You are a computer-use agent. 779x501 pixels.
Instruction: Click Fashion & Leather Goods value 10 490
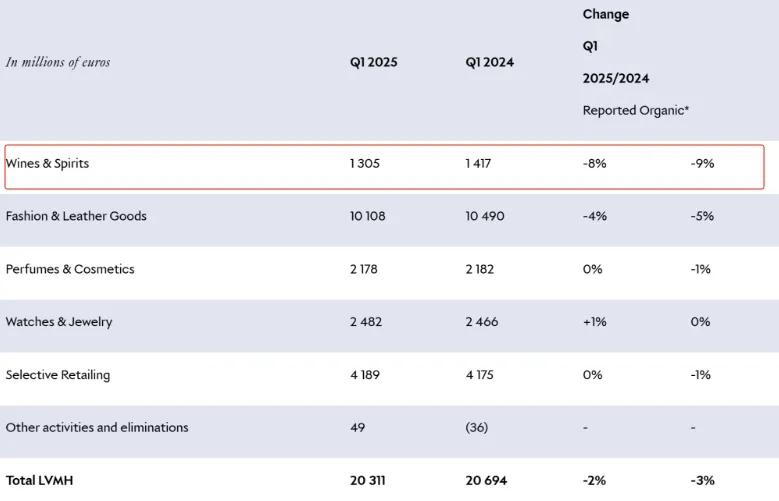click(486, 216)
